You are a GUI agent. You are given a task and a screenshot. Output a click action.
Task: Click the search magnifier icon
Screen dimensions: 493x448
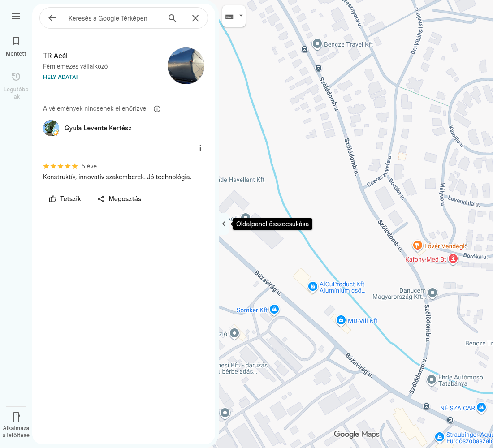click(172, 18)
